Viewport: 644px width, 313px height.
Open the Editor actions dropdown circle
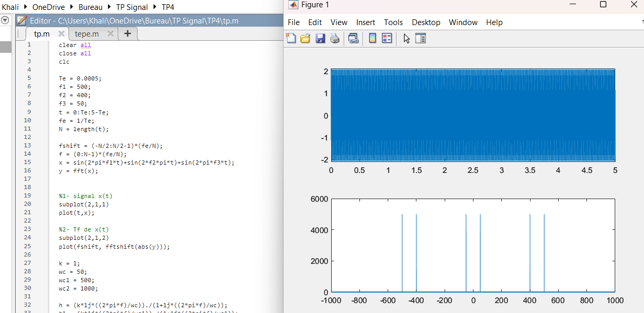click(5, 20)
